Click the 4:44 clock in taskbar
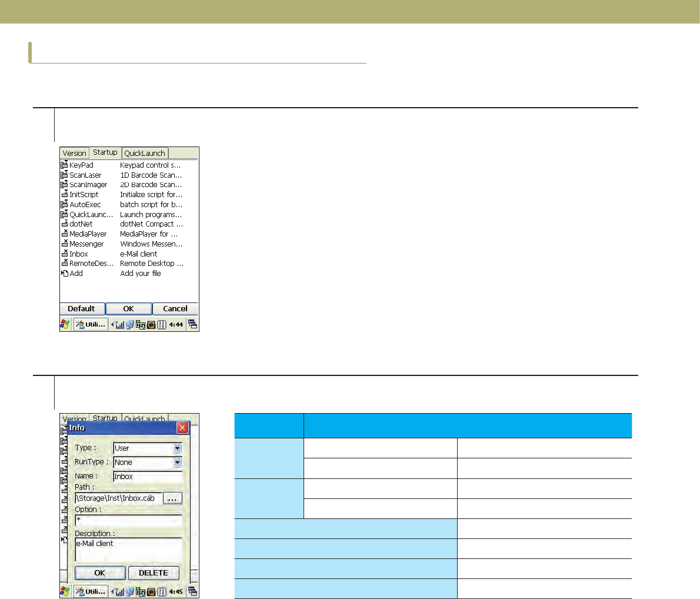 [x=176, y=325]
